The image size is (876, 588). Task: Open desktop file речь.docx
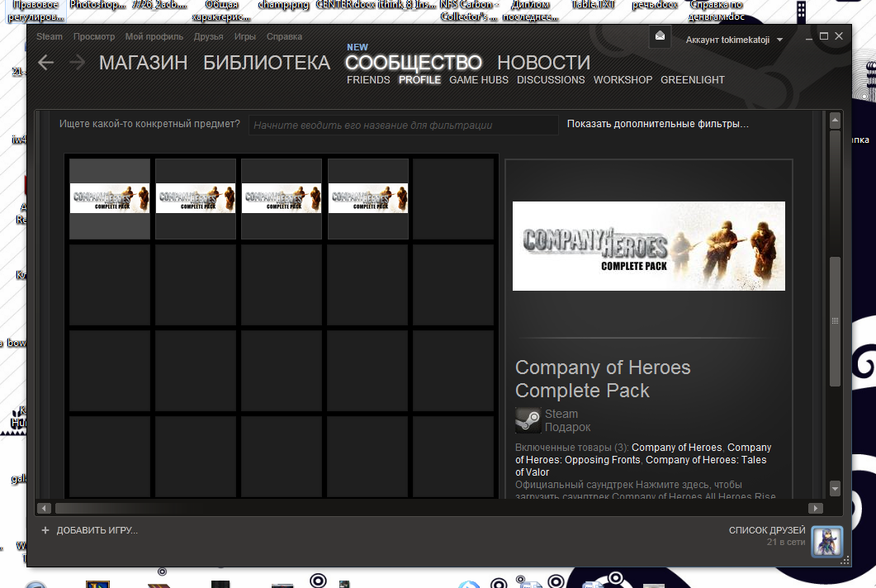[654, 5]
